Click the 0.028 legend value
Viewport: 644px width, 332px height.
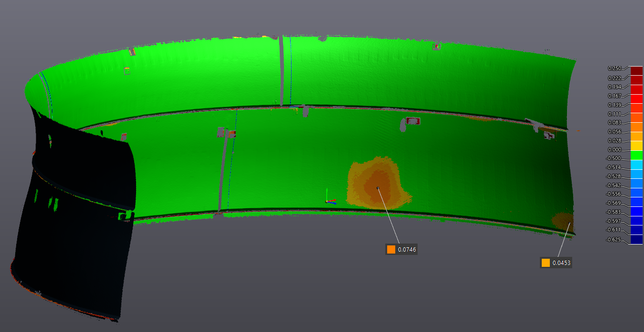pos(614,141)
